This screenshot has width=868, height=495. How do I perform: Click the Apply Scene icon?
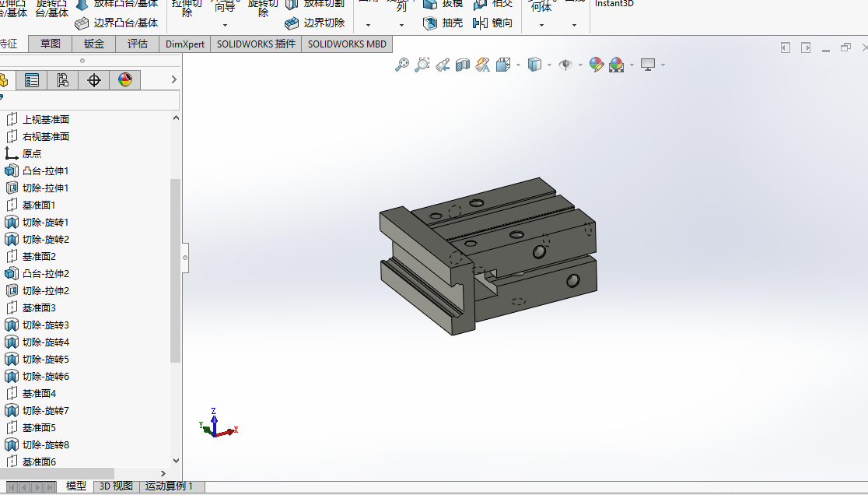coord(616,65)
